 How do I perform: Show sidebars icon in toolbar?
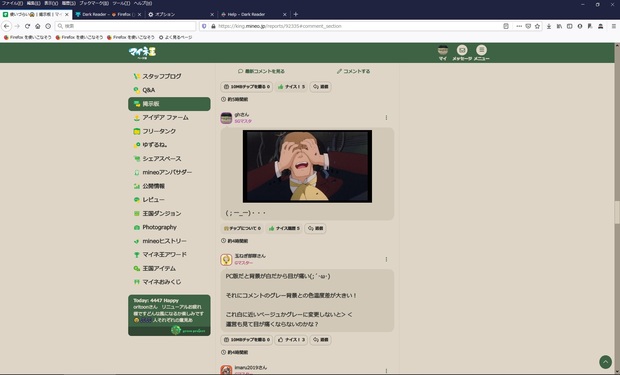(x=569, y=26)
